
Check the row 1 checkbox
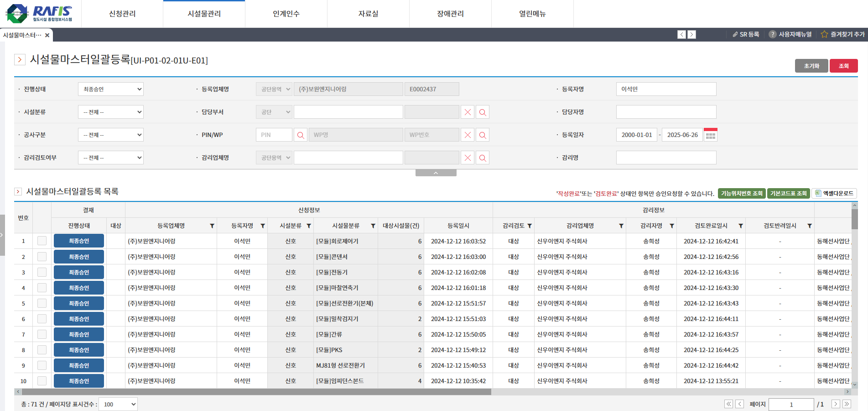42,241
